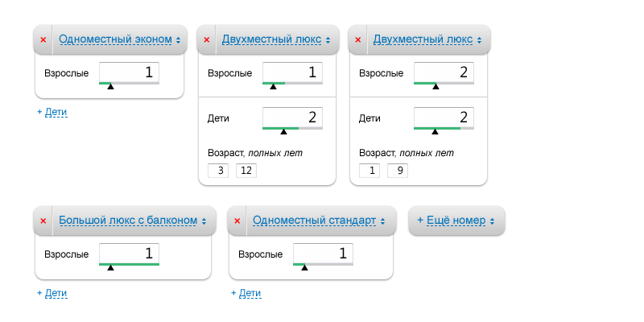Click adults slider handle in Одноместный стандарт
Screen dimensions: 644x322
coord(304,266)
